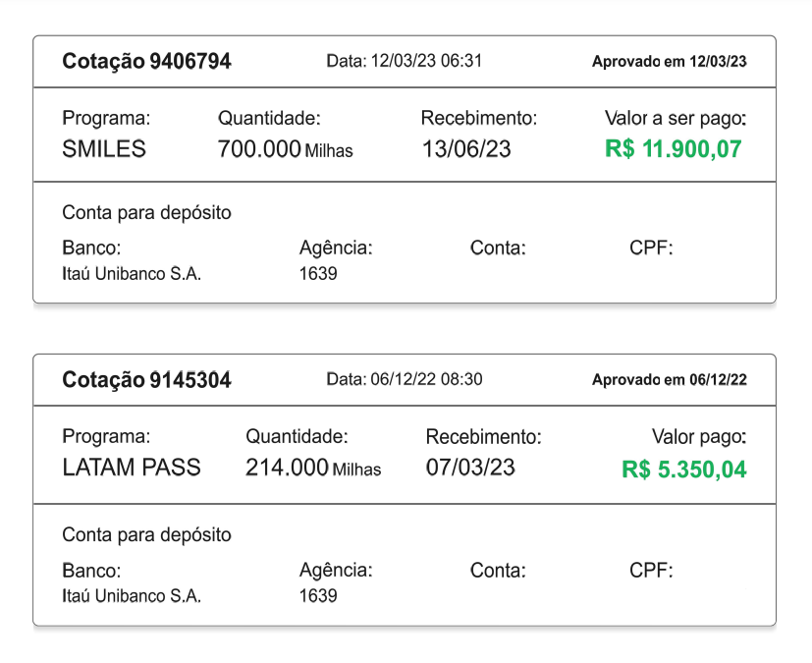Select the Recebimento date 13/06/23

466,149
